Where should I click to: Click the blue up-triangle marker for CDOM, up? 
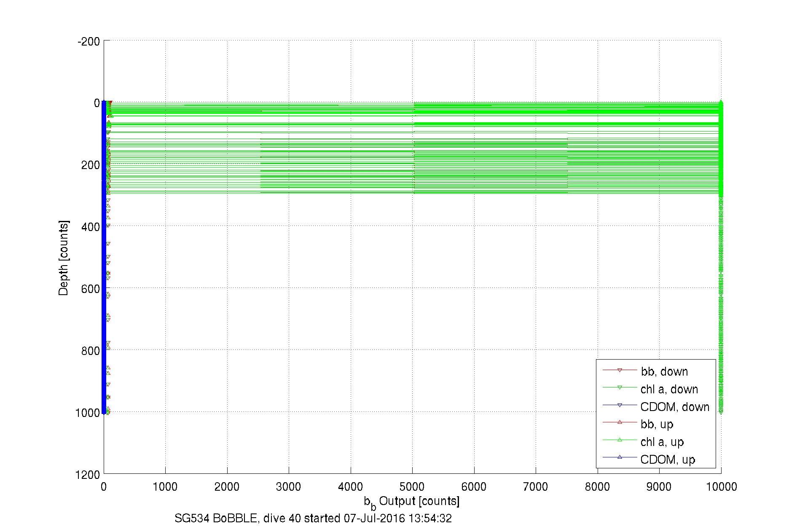pos(620,457)
